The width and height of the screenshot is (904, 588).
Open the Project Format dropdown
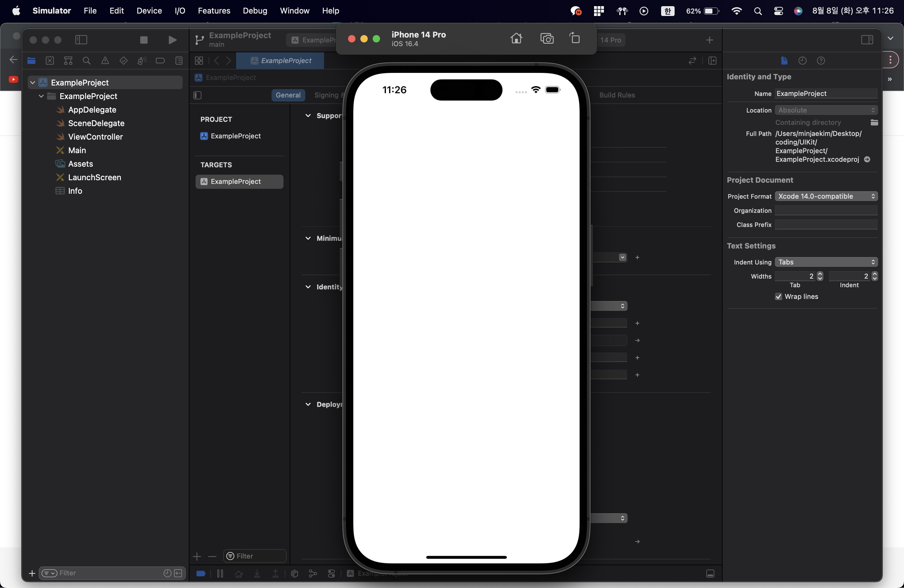click(x=826, y=196)
